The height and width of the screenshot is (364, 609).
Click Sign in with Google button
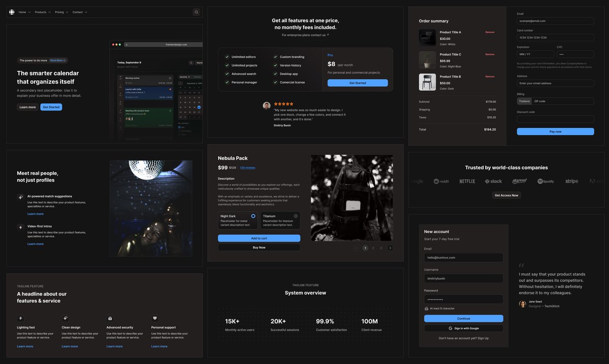(x=463, y=329)
